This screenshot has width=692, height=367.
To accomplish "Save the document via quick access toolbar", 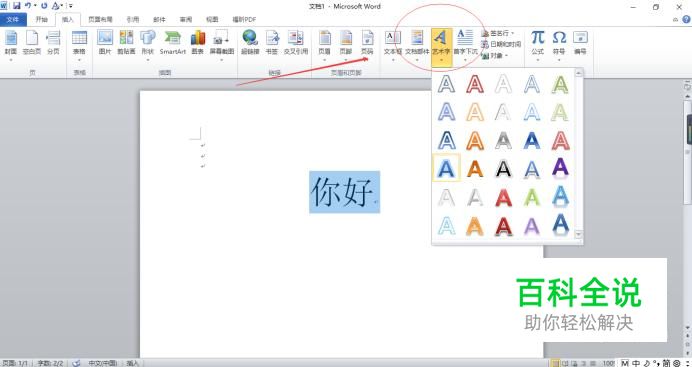I will 17,6.
